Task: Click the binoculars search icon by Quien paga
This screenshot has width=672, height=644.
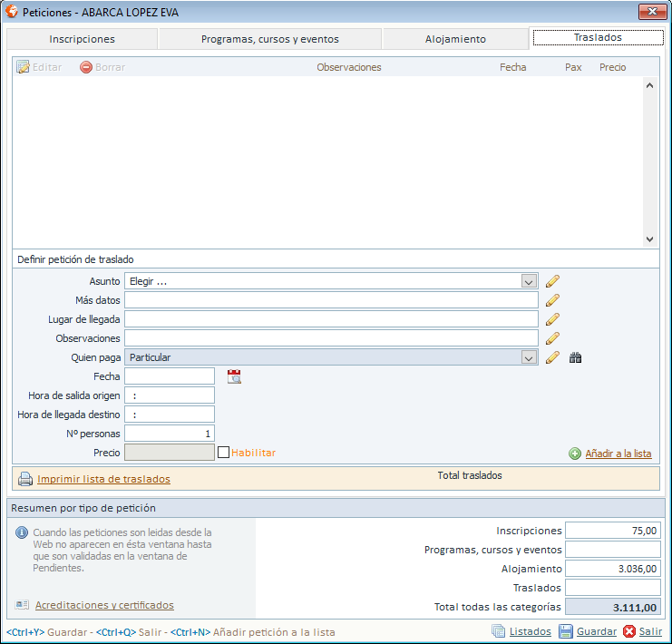Action: (x=575, y=357)
